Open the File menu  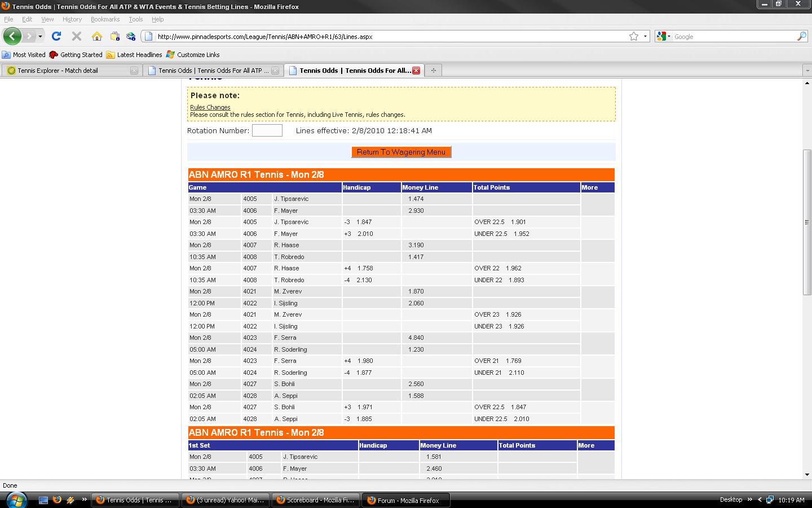[x=8, y=19]
